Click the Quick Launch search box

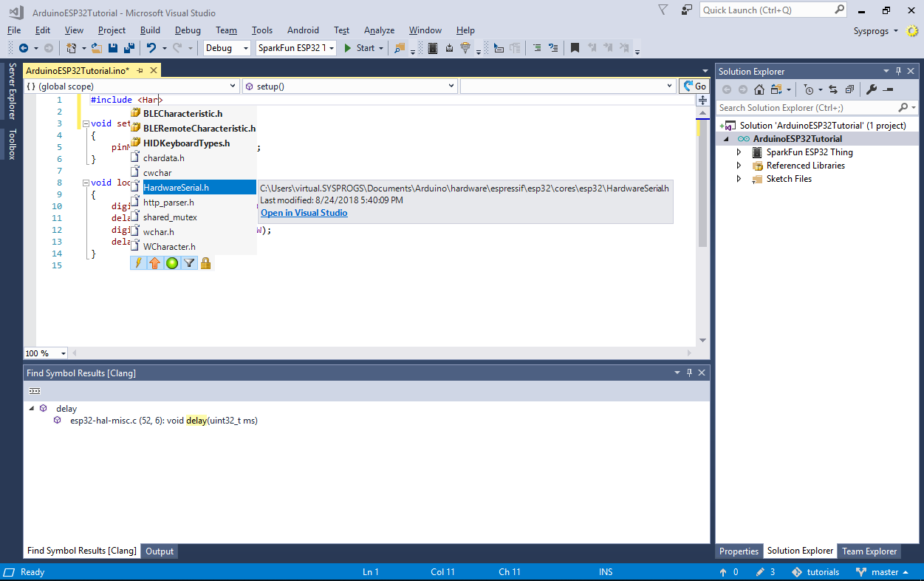pyautogui.click(x=773, y=10)
